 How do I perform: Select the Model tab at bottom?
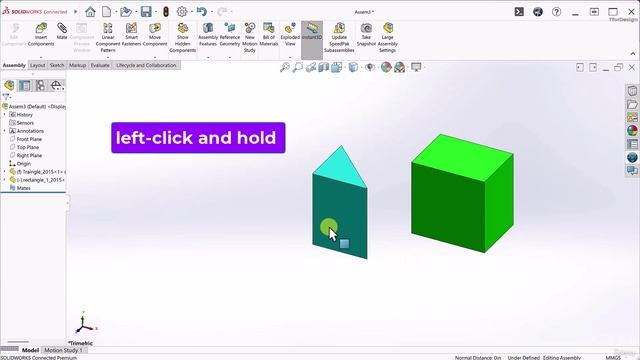coord(30,350)
